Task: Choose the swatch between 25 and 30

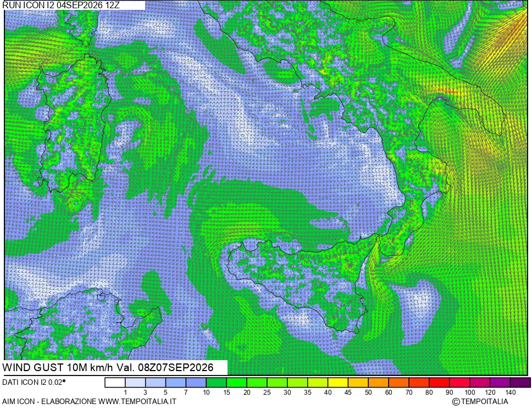Action: click(277, 383)
